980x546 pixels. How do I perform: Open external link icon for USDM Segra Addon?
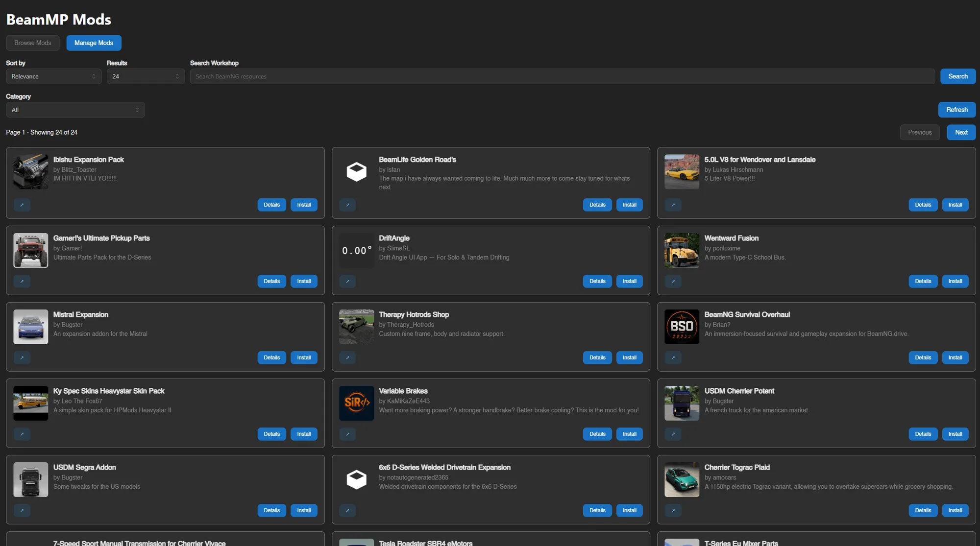point(22,510)
